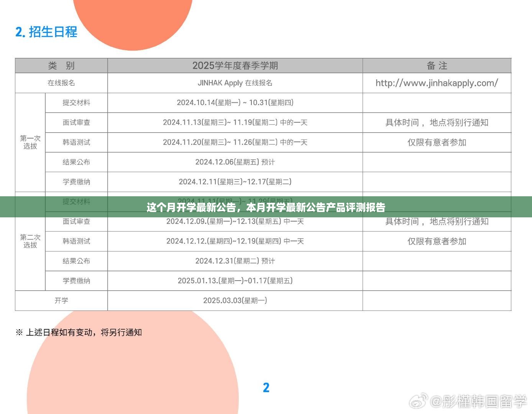Click "仅限有意者参加" in the 2024.11.20 row
Image resolution: width=532 pixels, height=414 pixels.
pyautogui.click(x=437, y=142)
